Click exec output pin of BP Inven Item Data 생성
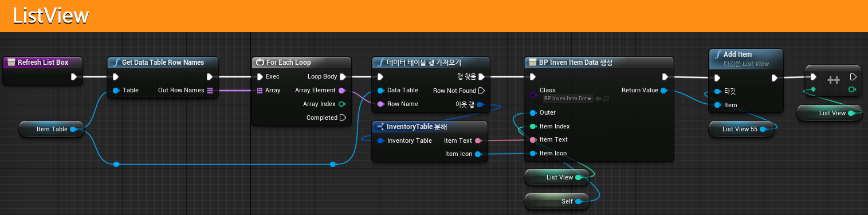 [x=665, y=77]
